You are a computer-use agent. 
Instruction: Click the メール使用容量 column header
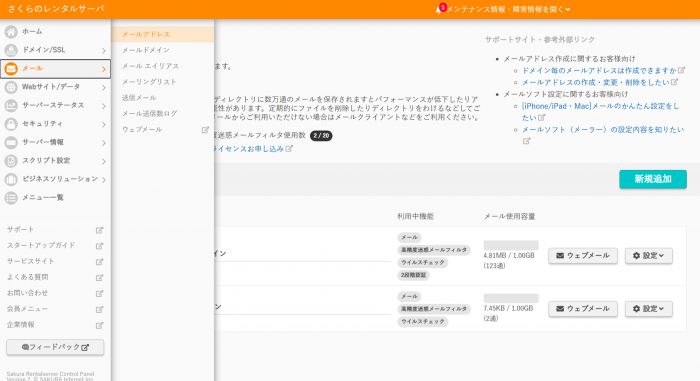click(x=509, y=217)
